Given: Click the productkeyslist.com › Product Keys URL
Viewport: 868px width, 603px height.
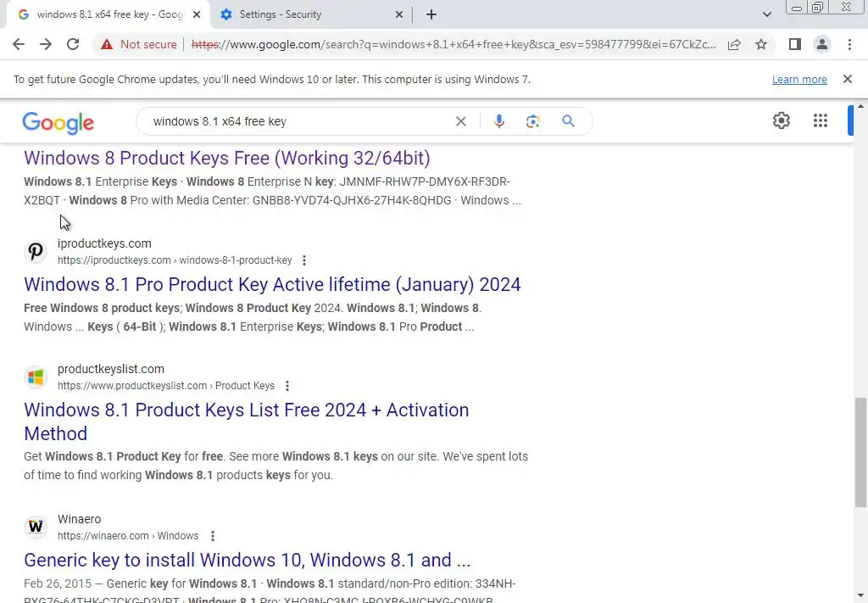Looking at the screenshot, I should (166, 386).
